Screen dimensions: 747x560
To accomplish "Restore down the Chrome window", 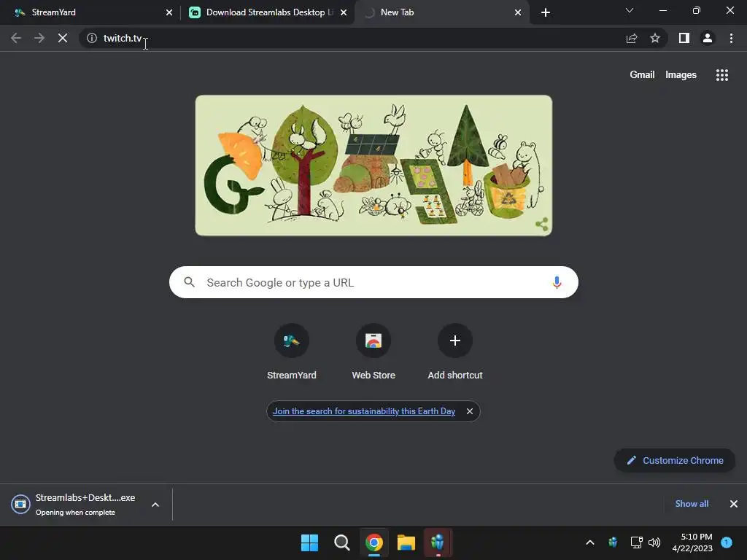I will click(x=697, y=10).
